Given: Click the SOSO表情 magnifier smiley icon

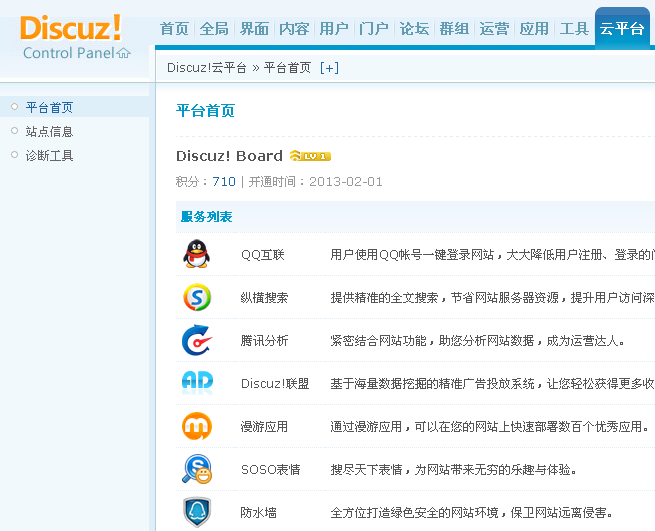Looking at the screenshot, I should (197, 469).
